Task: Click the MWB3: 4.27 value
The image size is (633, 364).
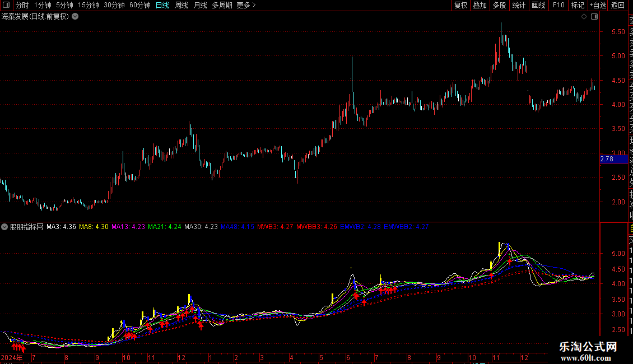Action: [275, 227]
